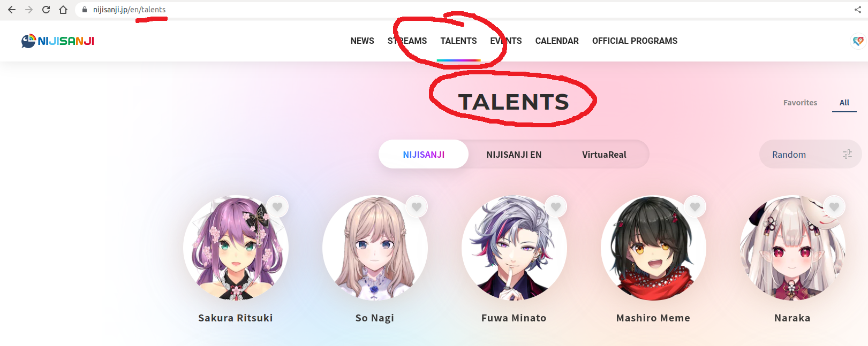Switch to the NIJISANJI EN group tab
Viewport: 868px width, 346px height.
click(514, 155)
